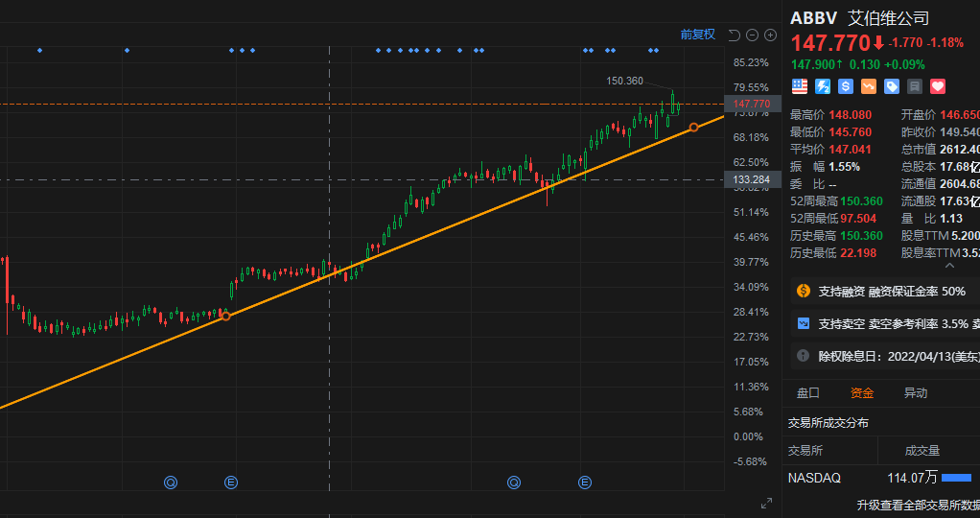The image size is (980, 518).
Task: Click the blue chart icon beside 支持卖空
Action: [804, 323]
